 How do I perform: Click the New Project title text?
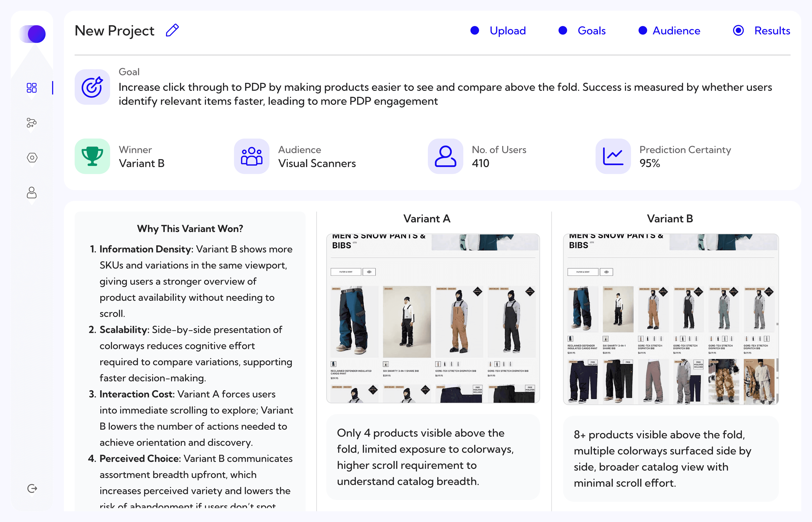[x=115, y=31]
